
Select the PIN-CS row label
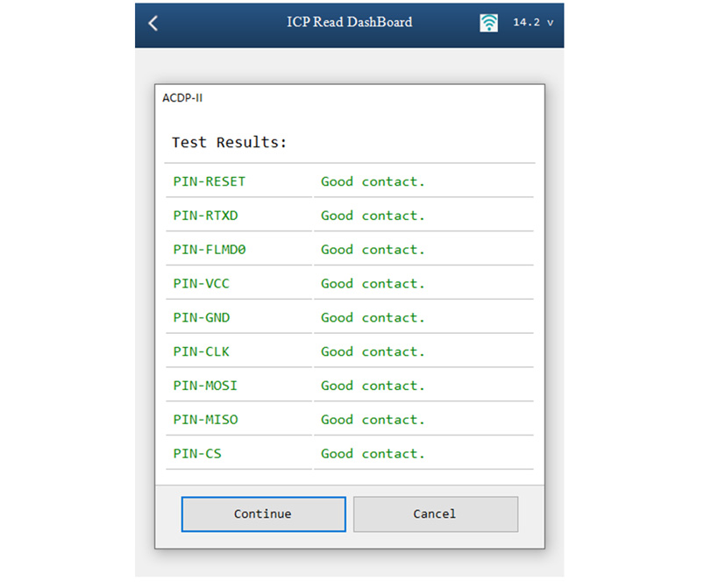pos(198,454)
